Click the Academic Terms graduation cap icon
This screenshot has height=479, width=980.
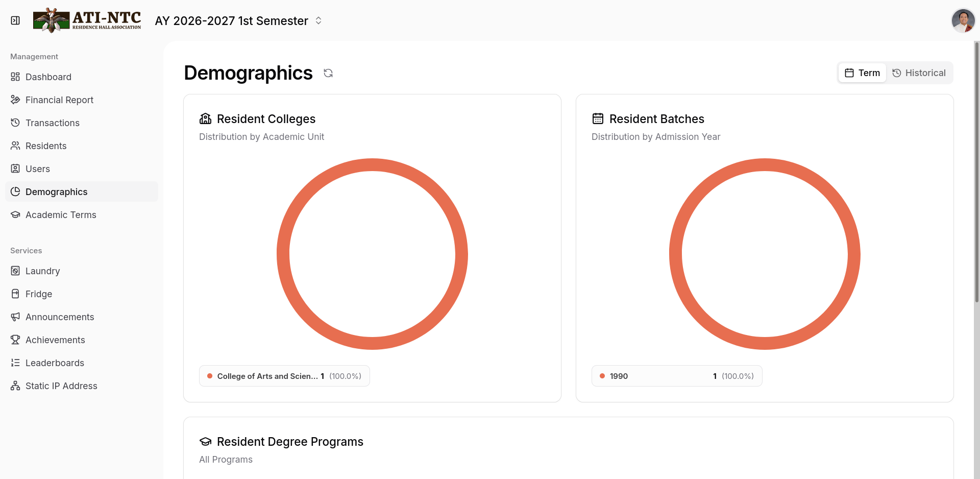15,214
